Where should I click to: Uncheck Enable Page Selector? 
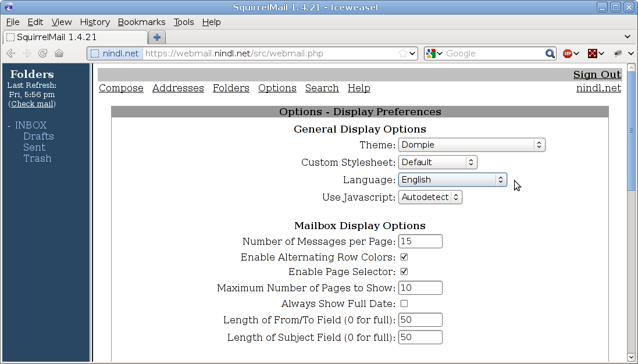coord(404,272)
